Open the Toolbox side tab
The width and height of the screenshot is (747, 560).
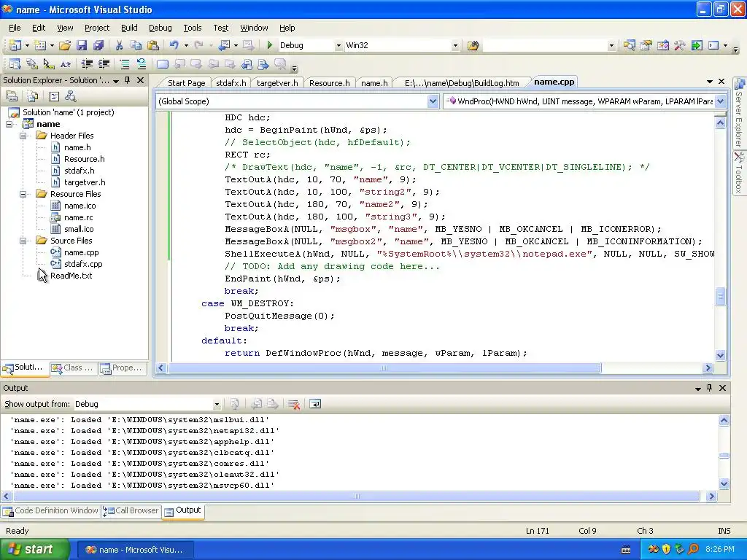tap(739, 172)
